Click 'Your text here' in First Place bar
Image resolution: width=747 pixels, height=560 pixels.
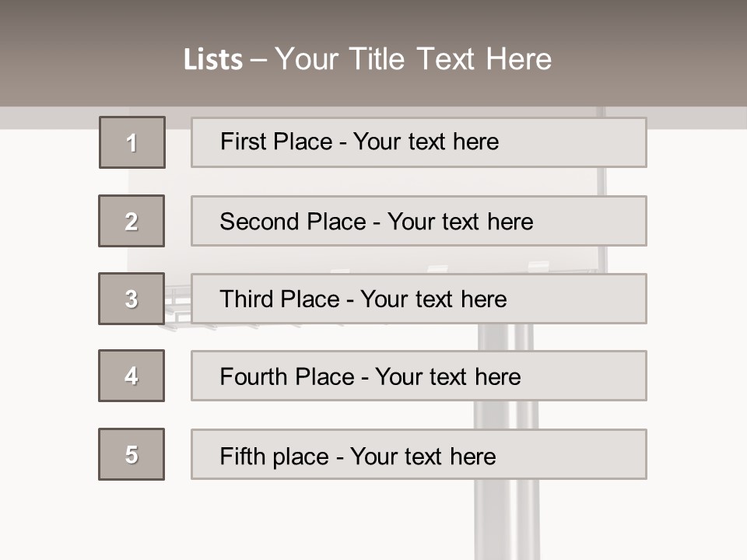click(426, 142)
